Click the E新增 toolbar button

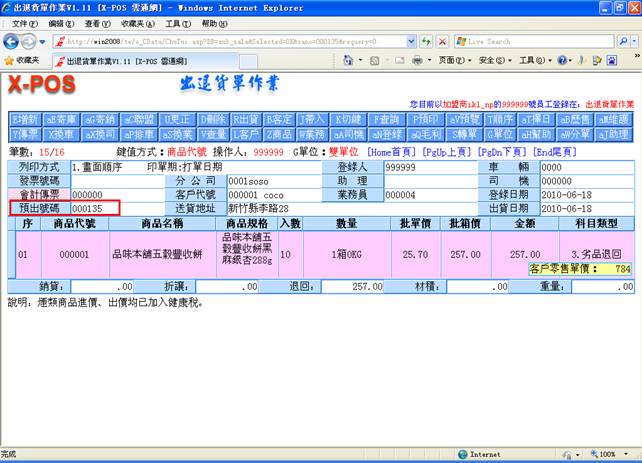(25, 119)
